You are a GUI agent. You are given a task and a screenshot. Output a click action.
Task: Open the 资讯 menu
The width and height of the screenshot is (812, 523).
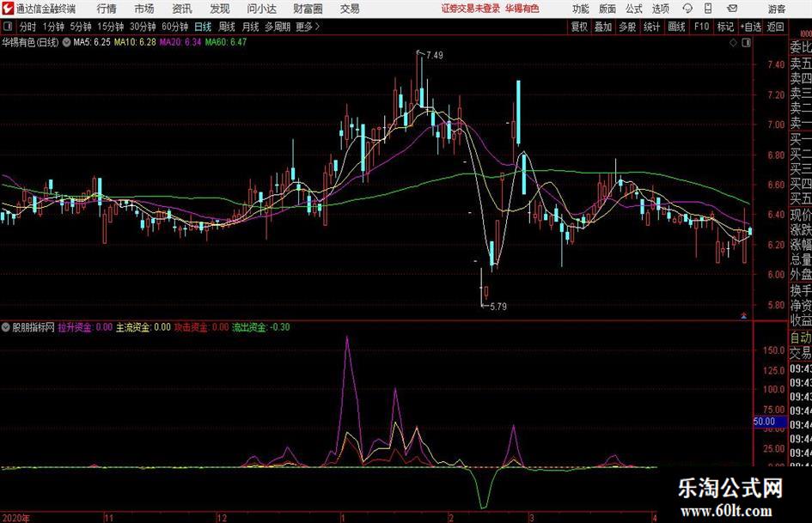click(x=182, y=9)
